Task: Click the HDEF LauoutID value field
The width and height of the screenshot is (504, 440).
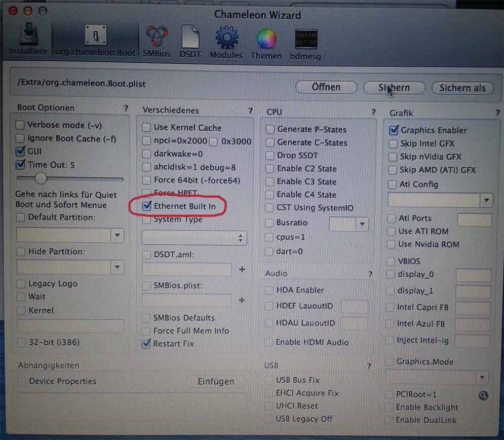Action: point(355,307)
